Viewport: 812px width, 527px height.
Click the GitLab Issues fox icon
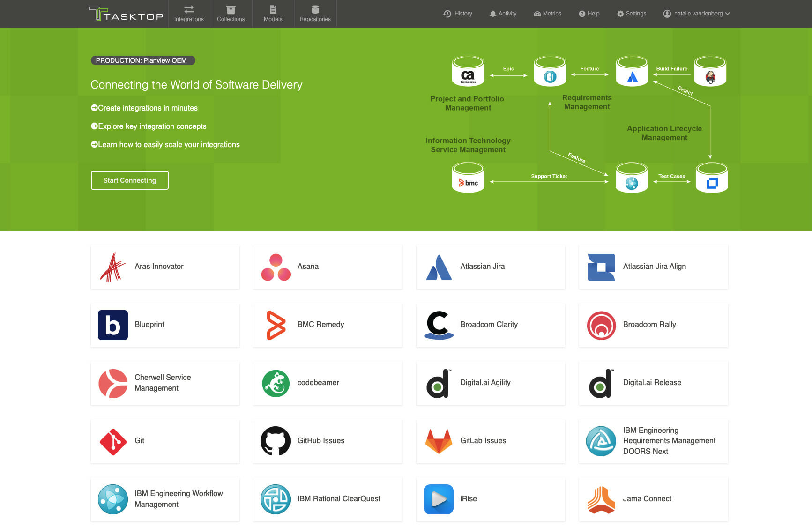439,441
